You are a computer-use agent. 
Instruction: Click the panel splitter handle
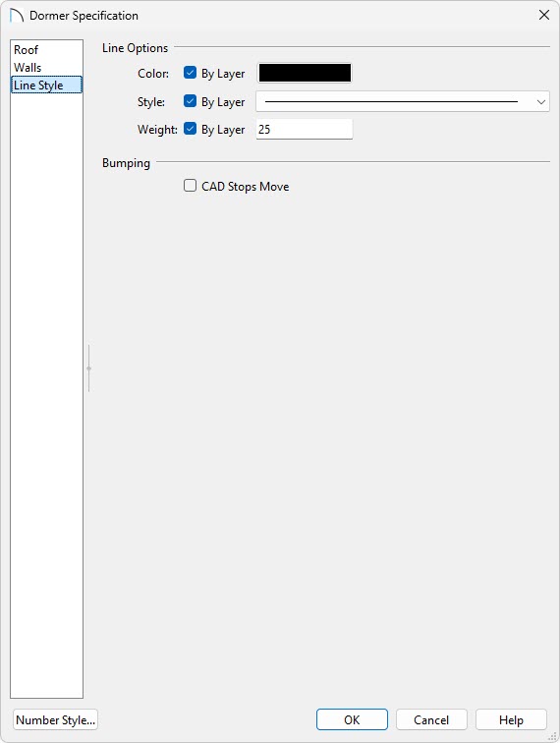pyautogui.click(x=88, y=369)
